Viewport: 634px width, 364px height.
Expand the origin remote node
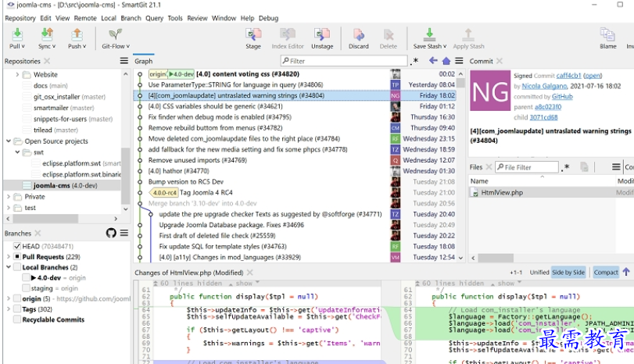(9, 298)
